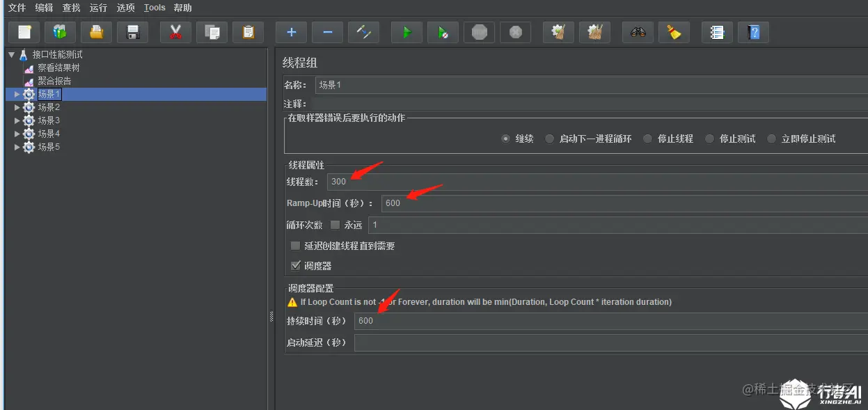
Task: Click the Reset Search broom icon
Action: point(674,32)
